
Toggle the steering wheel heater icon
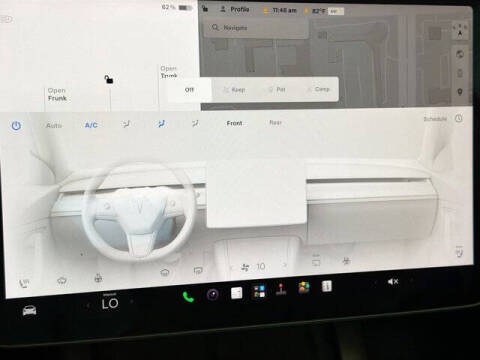pos(98,277)
